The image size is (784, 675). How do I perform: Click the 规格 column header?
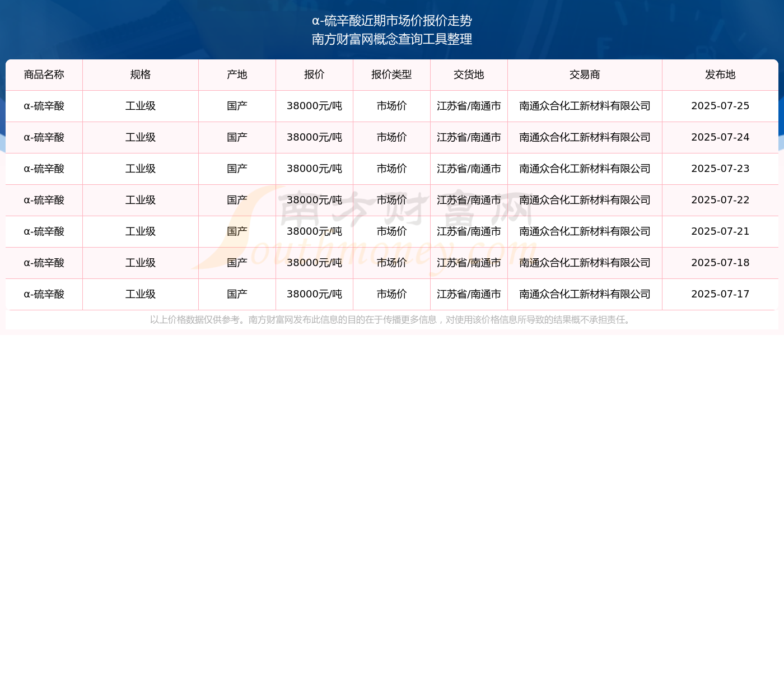[141, 75]
